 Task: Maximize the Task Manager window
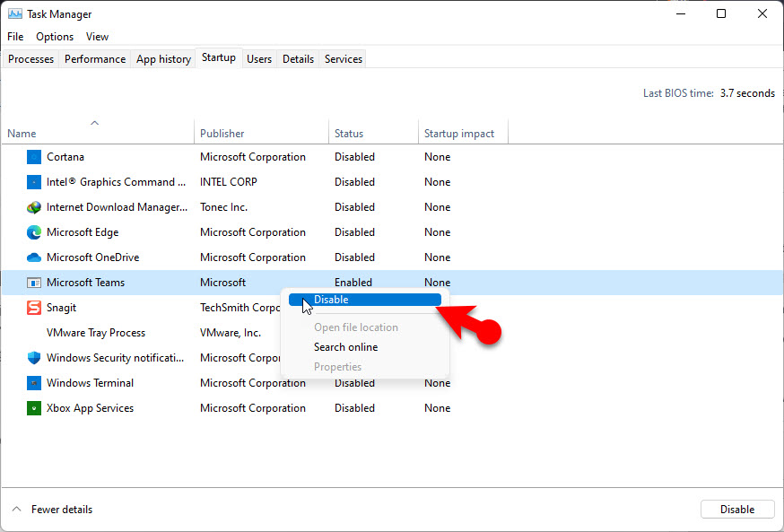[x=721, y=14]
